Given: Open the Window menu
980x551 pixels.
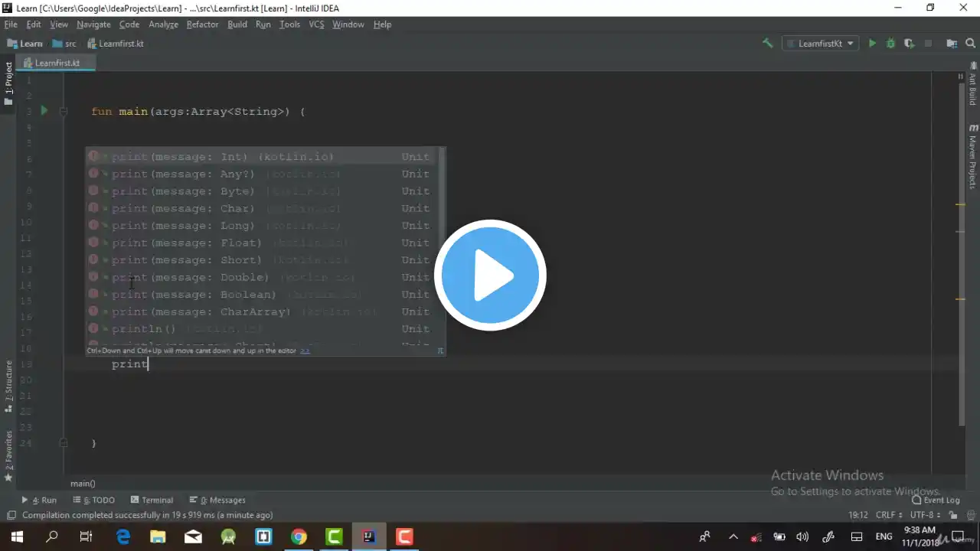Looking at the screenshot, I should pyautogui.click(x=348, y=24).
